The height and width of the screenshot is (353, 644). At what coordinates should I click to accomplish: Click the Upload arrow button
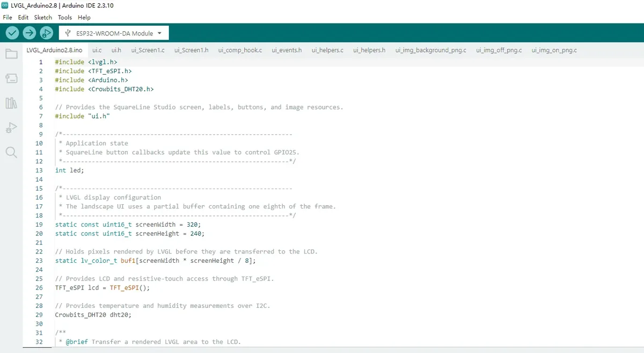pos(30,33)
